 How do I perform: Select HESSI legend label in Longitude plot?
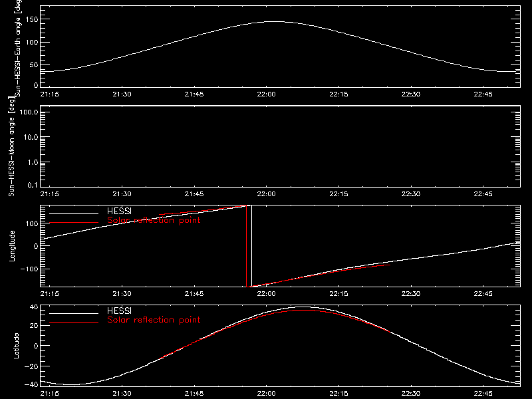(119, 211)
